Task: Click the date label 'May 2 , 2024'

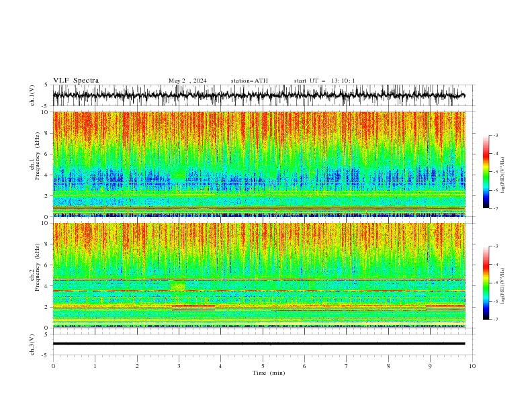Action: tap(187, 81)
